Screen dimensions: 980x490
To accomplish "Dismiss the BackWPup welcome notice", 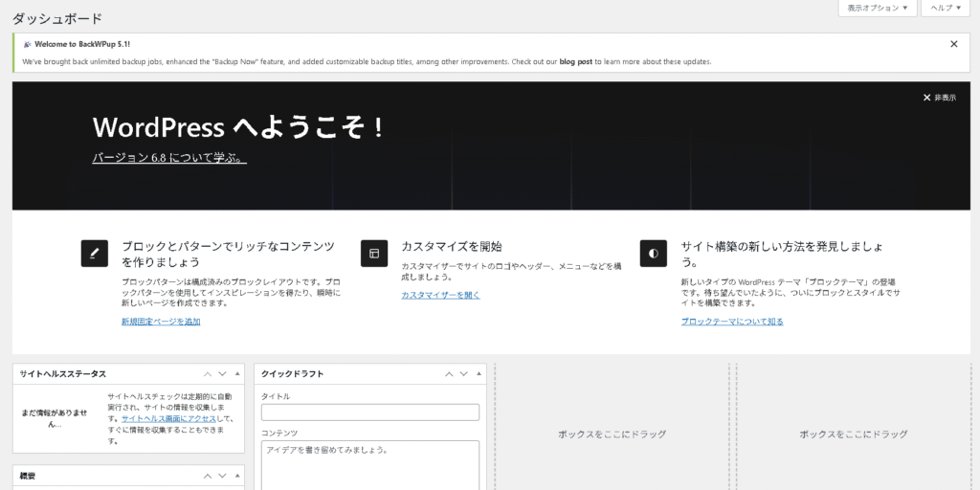I will pyautogui.click(x=954, y=44).
